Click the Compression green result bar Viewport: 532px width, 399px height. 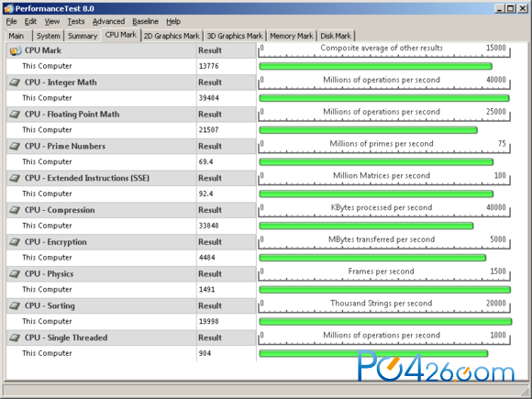pyautogui.click(x=366, y=226)
